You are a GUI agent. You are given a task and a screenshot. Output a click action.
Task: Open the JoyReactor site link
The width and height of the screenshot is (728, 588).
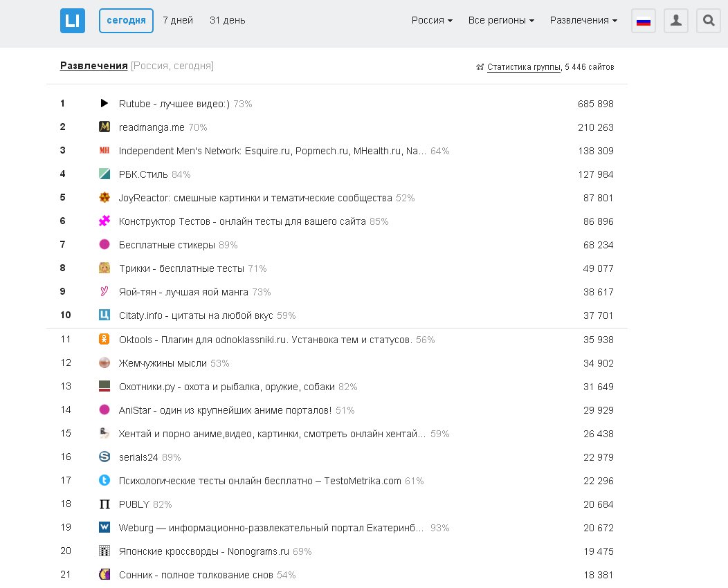coord(255,198)
